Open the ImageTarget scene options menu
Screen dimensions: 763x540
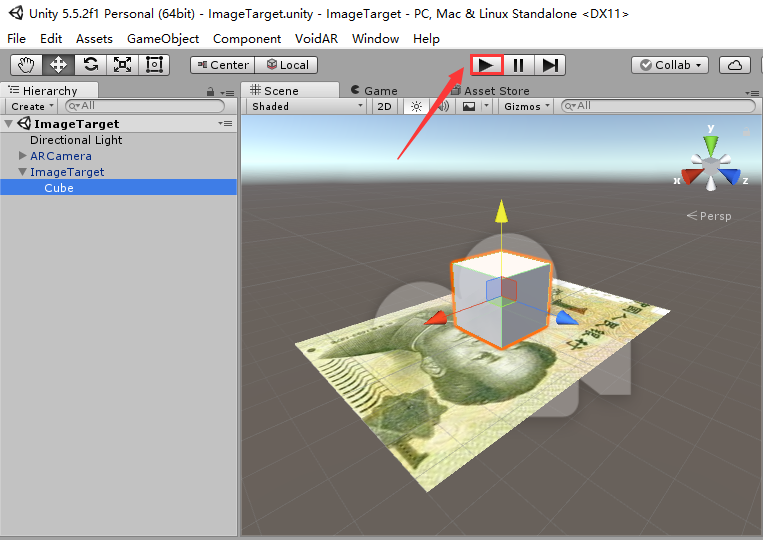(x=225, y=124)
